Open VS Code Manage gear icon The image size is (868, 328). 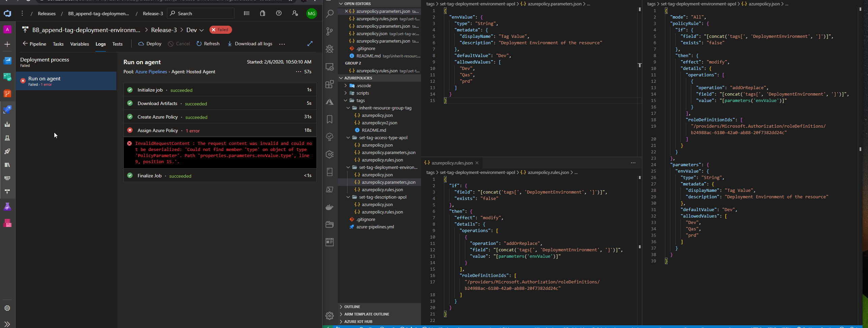(330, 316)
